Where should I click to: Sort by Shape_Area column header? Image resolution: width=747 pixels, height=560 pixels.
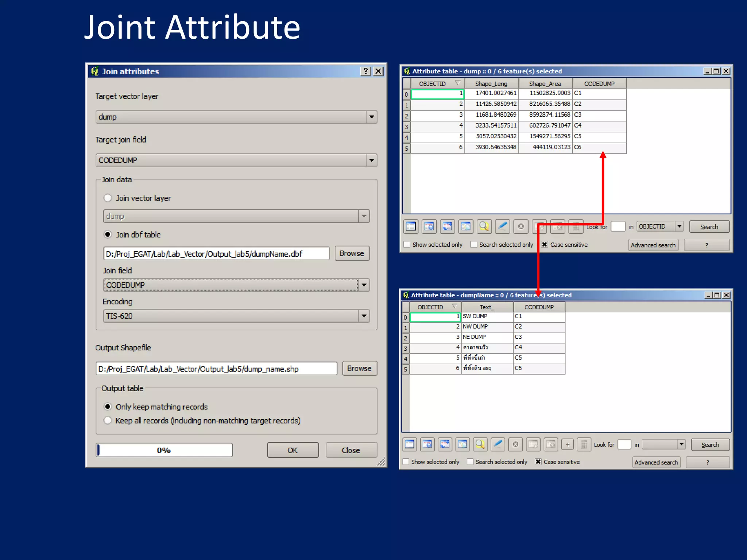[x=545, y=84]
